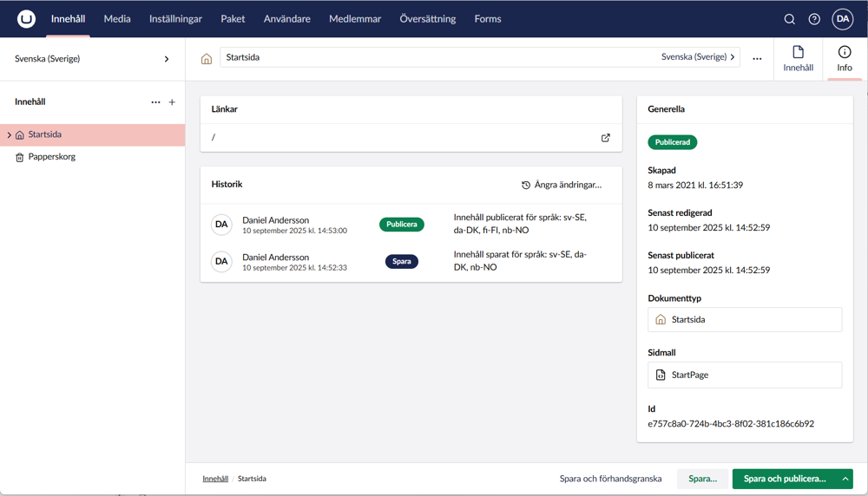Click the external link icon in Länkar
The height and width of the screenshot is (496, 868).
[x=606, y=138]
